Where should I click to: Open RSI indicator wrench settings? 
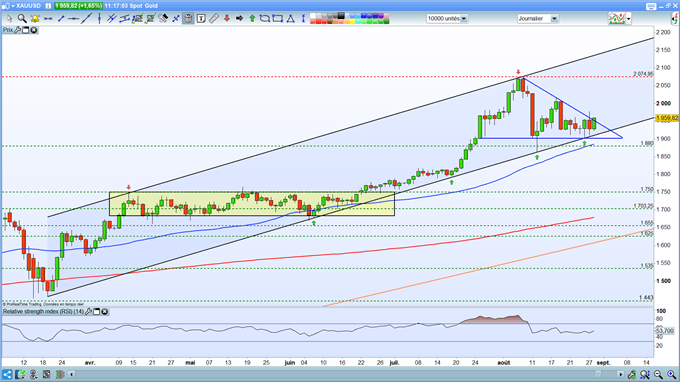pos(88,311)
